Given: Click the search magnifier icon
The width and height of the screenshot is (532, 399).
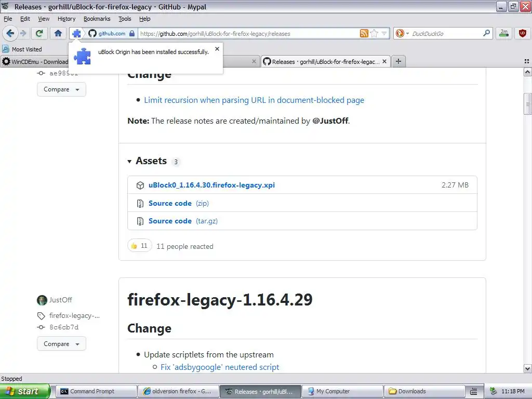Looking at the screenshot, I should (x=486, y=33).
